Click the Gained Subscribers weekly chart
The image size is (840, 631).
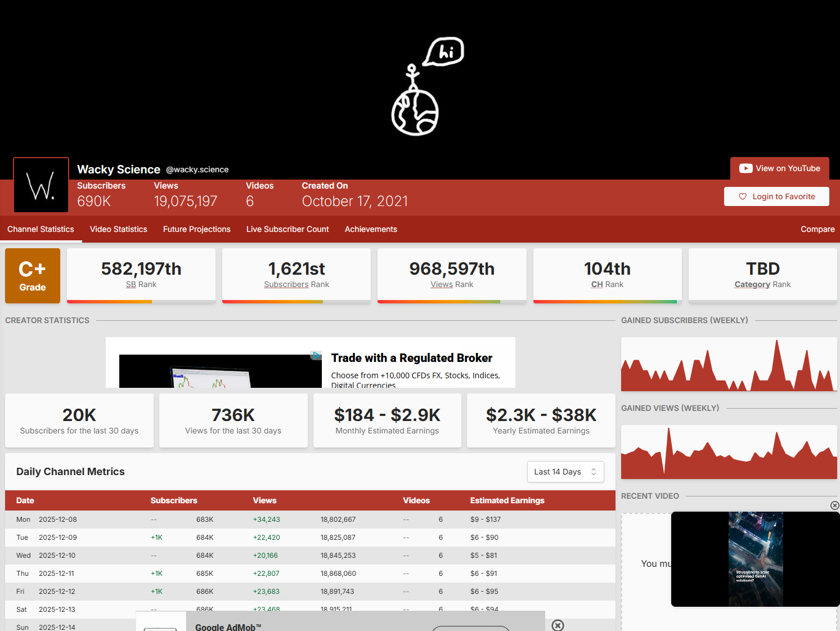(x=729, y=365)
